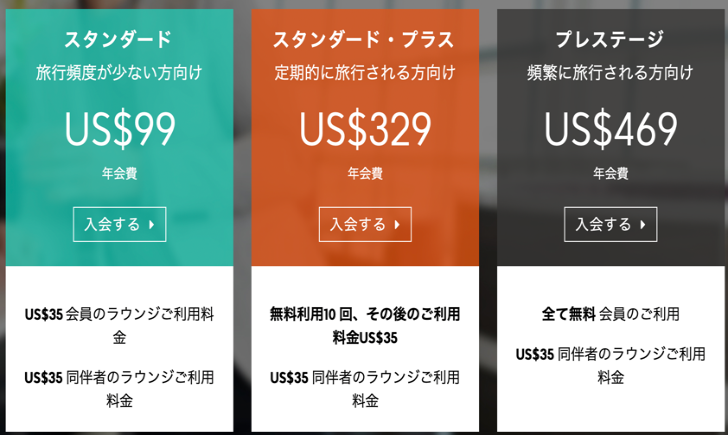Click 頻繁に旅行される方向け subtitle
The height and width of the screenshot is (435, 728).
[x=610, y=73]
